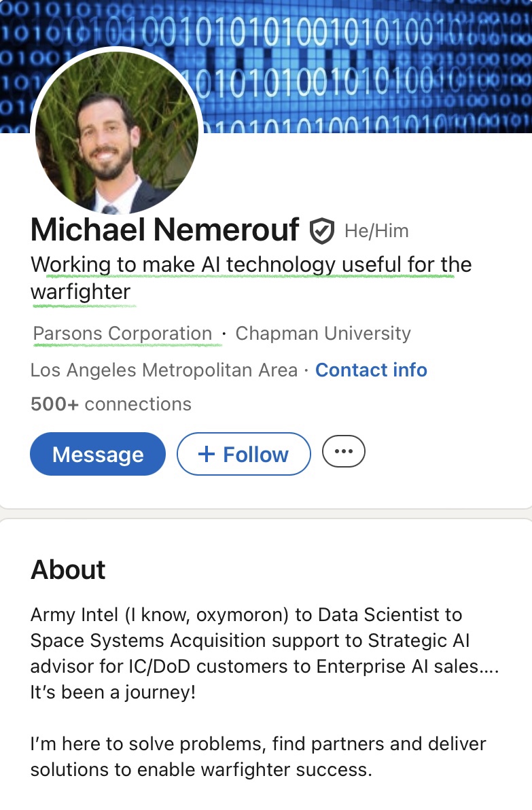Click the About section heading
Viewport: 532px width, 810px height.
68,569
